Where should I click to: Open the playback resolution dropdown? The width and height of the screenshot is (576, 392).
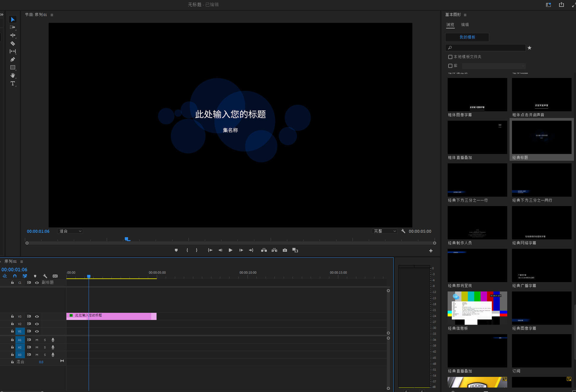384,231
